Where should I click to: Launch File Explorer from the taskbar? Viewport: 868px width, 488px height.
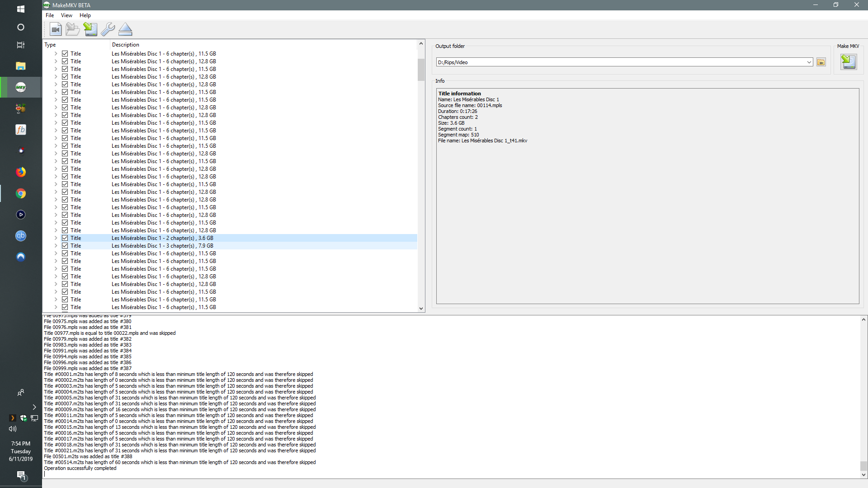coord(21,66)
